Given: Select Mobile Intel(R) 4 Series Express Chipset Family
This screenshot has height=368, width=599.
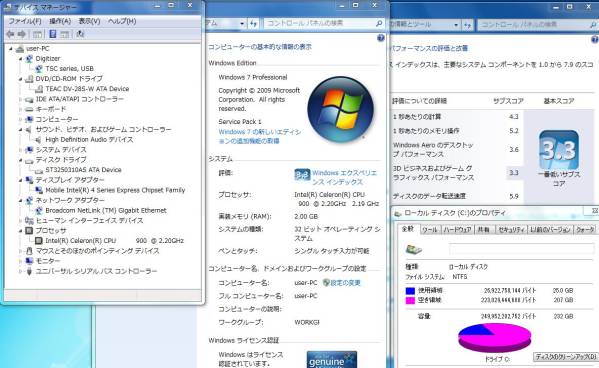Looking at the screenshot, I should click(x=115, y=190).
